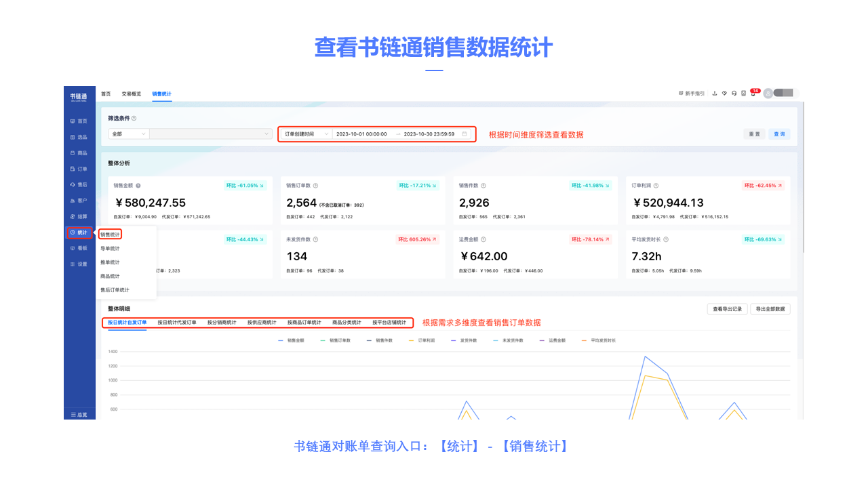The image size is (868, 488).
Task: Select 统计 in the sidebar
Action: (x=79, y=232)
